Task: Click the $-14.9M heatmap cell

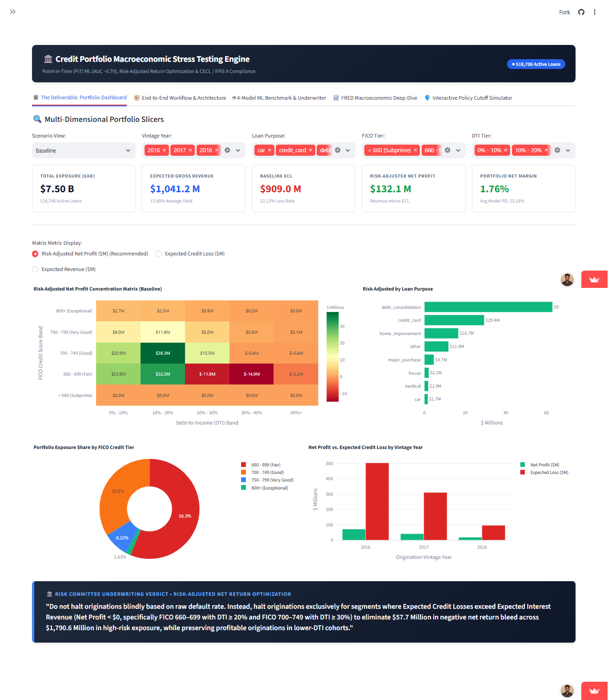Action: (x=252, y=374)
